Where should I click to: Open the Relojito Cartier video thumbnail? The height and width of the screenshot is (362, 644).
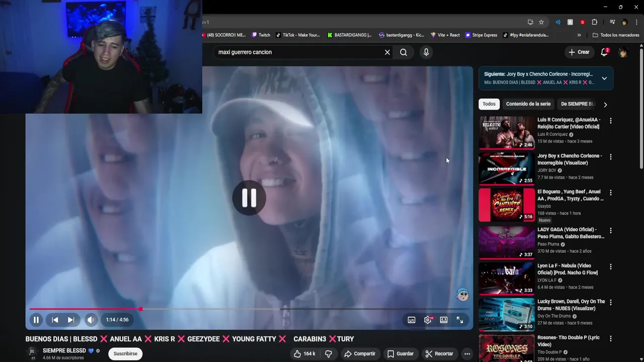pos(507,133)
